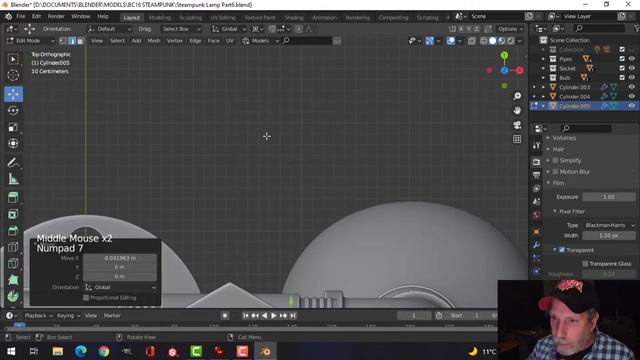Open the Global transform orientation dropdown

coord(229,29)
